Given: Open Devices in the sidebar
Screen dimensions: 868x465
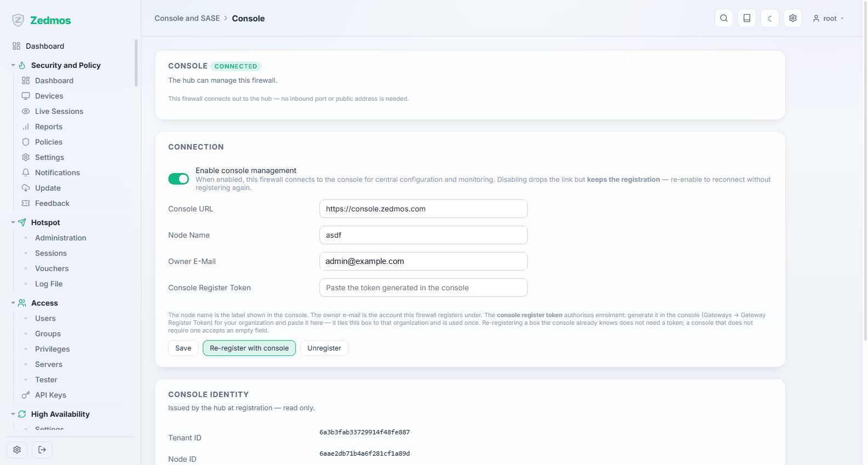Looking at the screenshot, I should [x=49, y=96].
